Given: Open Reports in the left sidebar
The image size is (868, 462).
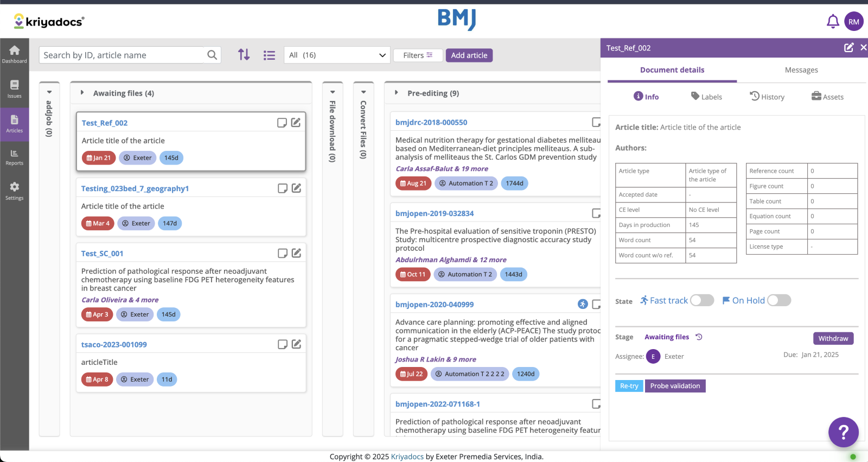Looking at the screenshot, I should (x=15, y=157).
